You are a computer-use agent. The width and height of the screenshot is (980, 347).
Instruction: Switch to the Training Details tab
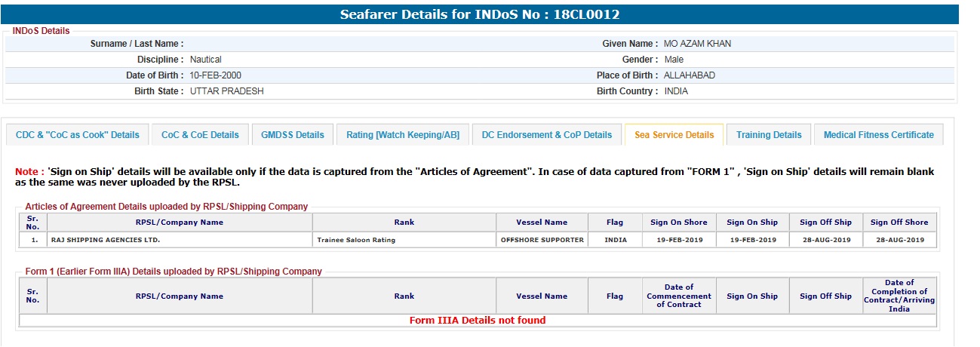(769, 135)
